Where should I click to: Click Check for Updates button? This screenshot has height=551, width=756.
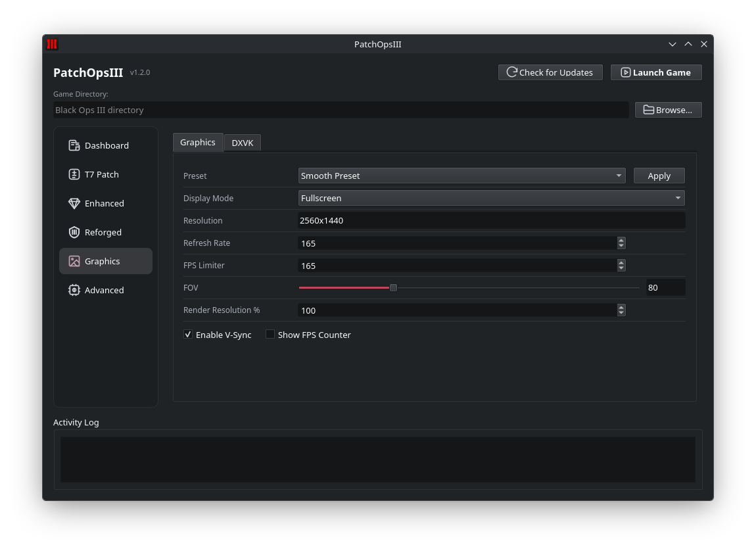point(550,72)
